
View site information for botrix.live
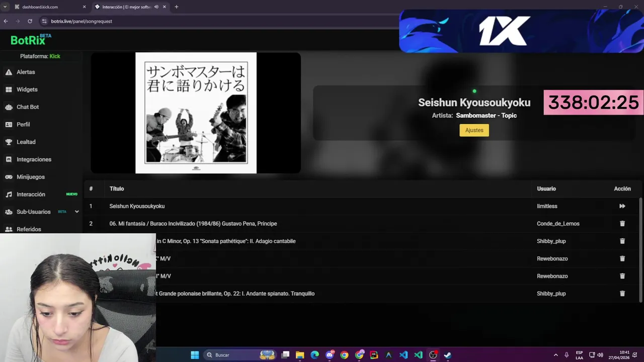coord(44,21)
